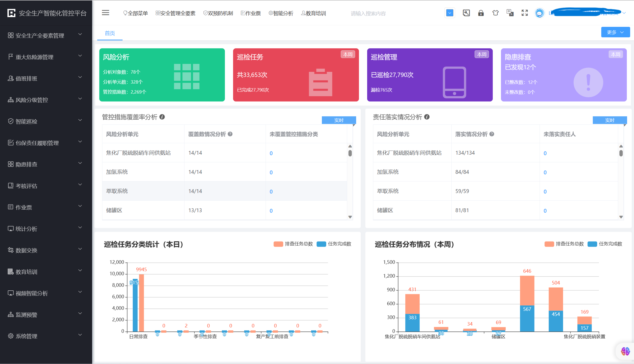This screenshot has width=634, height=364.
Task: Click the platform logo icon
Action: tap(12, 13)
